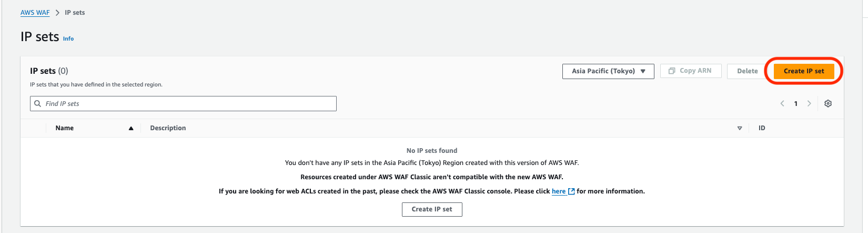Open table preferences gear icon

pyautogui.click(x=828, y=104)
